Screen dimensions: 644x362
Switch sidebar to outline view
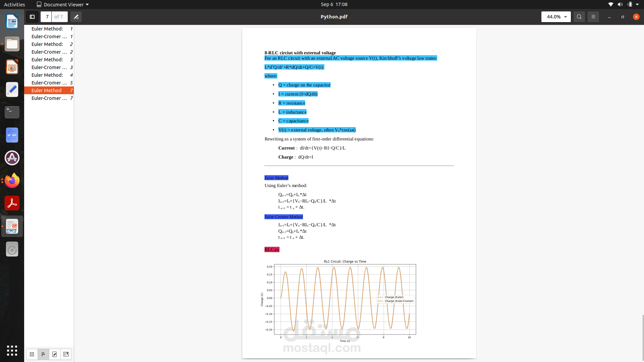click(x=43, y=354)
